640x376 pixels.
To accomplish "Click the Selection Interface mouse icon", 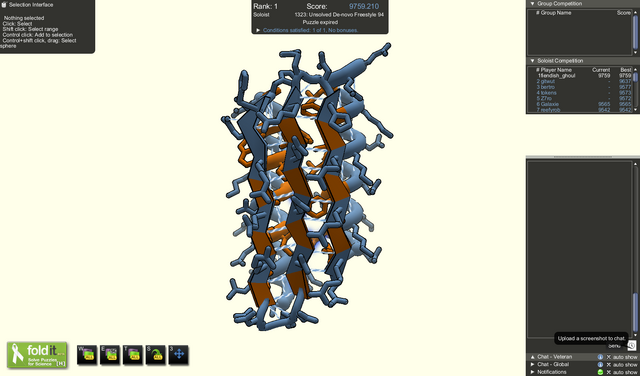I will pyautogui.click(x=4, y=4).
